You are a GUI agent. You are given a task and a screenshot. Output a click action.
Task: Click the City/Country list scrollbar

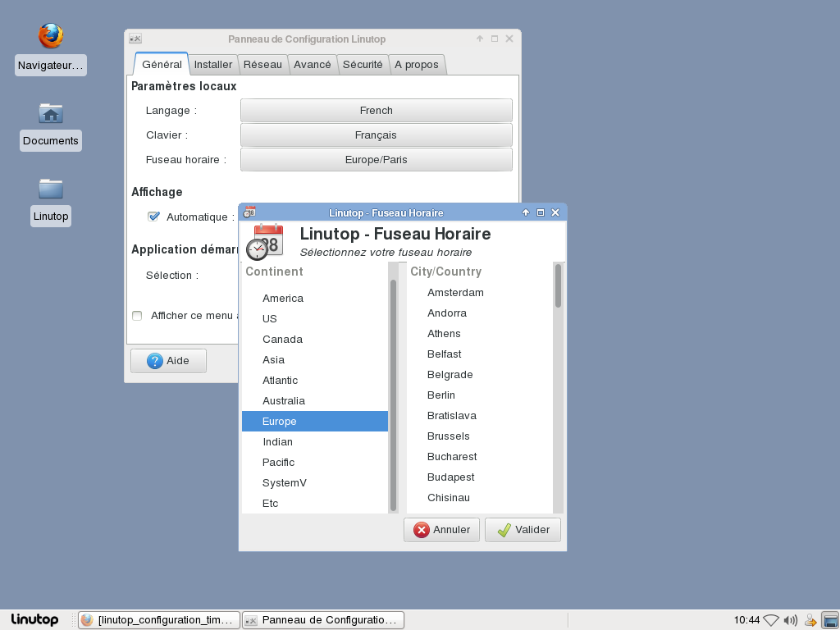point(558,285)
